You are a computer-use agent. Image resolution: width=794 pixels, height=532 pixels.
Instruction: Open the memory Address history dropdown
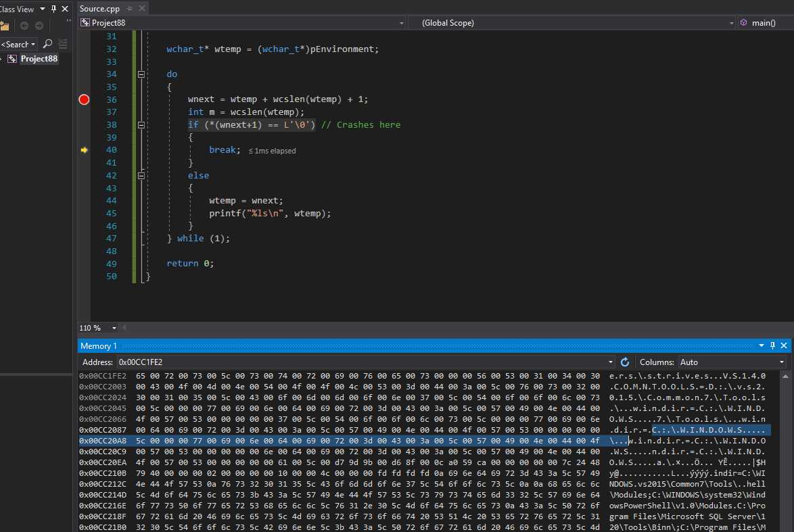(611, 362)
